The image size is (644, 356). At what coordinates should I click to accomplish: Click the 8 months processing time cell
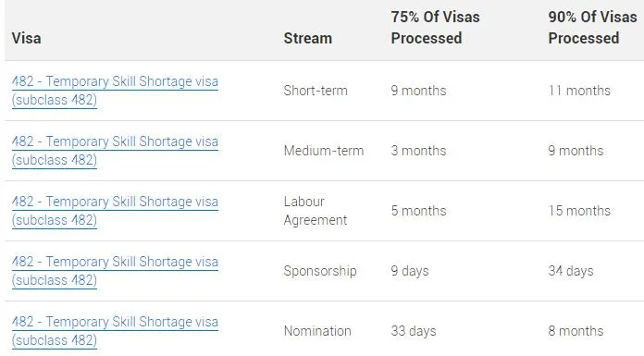[576, 331]
